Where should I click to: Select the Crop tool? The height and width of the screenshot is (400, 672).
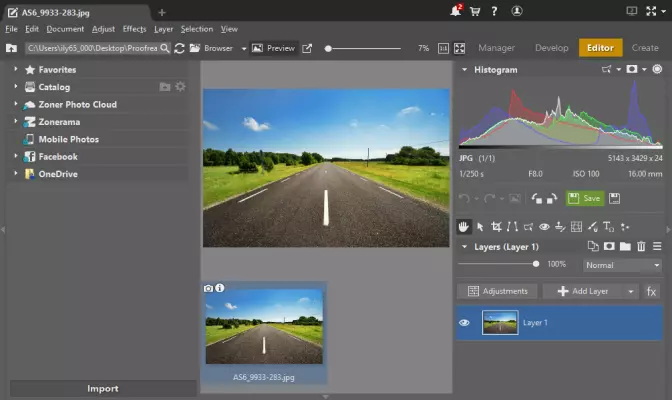tap(496, 226)
